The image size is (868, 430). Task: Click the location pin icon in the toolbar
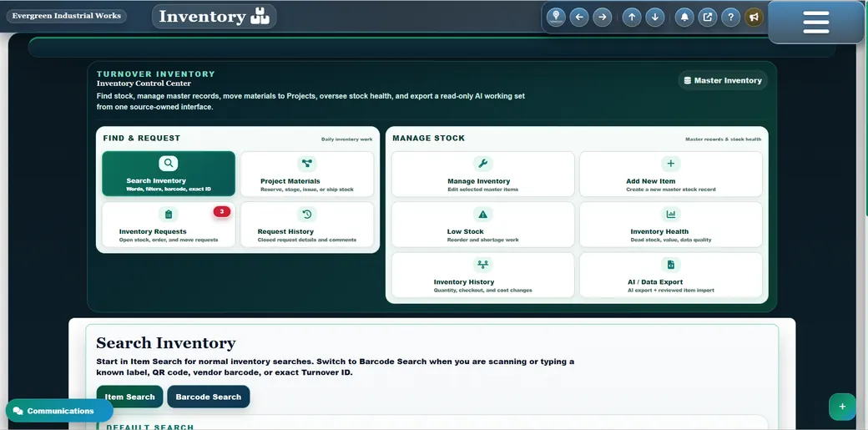(x=556, y=17)
